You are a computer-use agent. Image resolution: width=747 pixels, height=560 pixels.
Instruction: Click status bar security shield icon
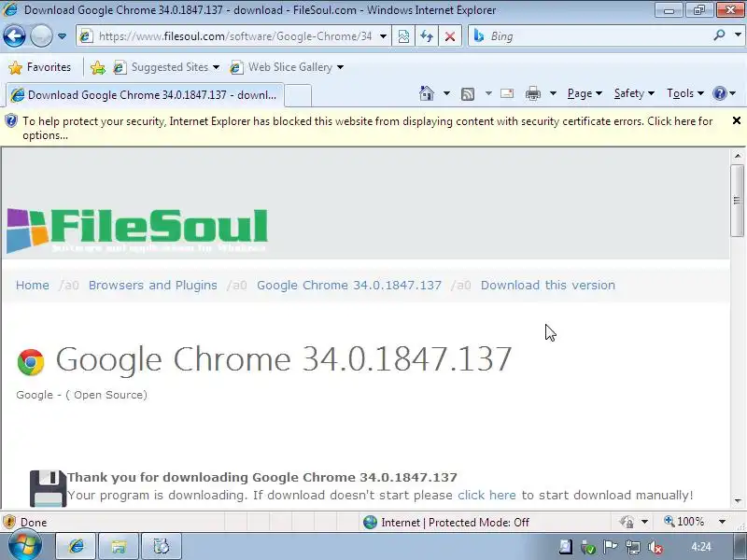9,522
